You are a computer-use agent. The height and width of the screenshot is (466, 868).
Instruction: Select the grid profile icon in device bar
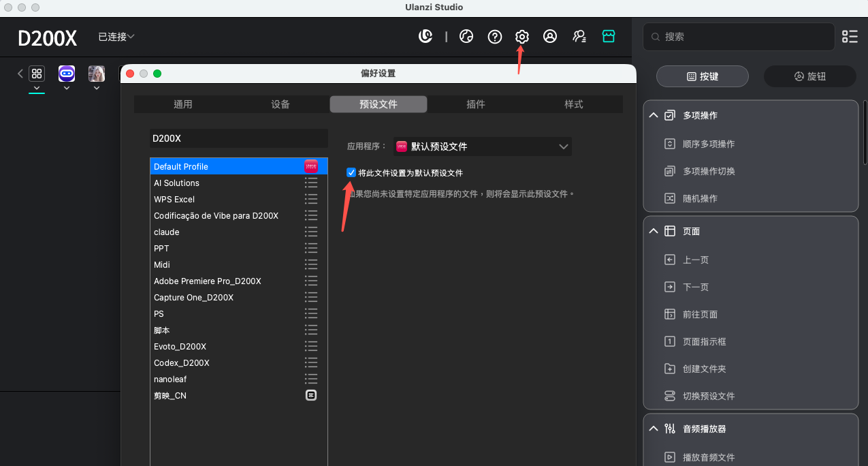point(37,74)
